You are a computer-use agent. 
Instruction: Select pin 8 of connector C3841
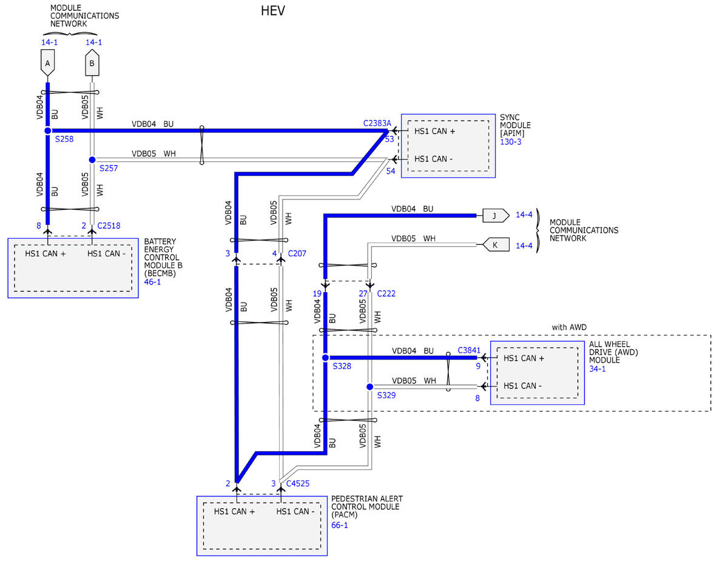477,398
